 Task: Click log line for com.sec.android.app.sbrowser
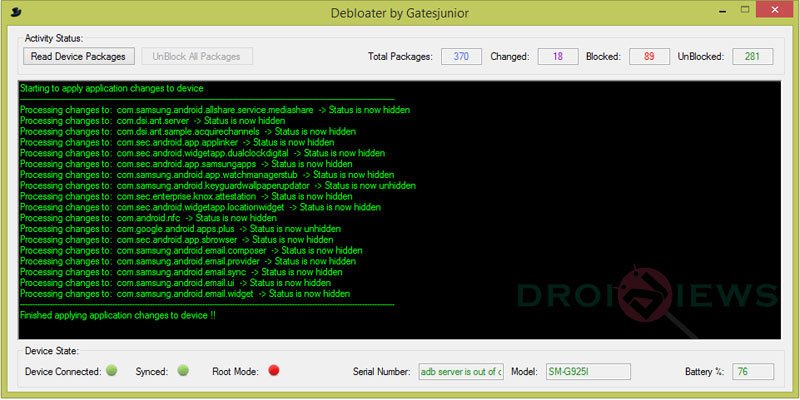[x=177, y=239]
